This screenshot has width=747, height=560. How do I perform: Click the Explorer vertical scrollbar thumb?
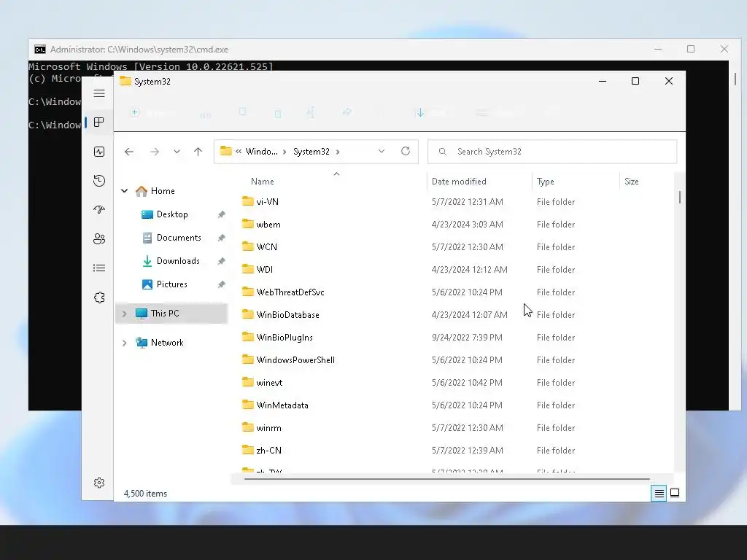(679, 197)
